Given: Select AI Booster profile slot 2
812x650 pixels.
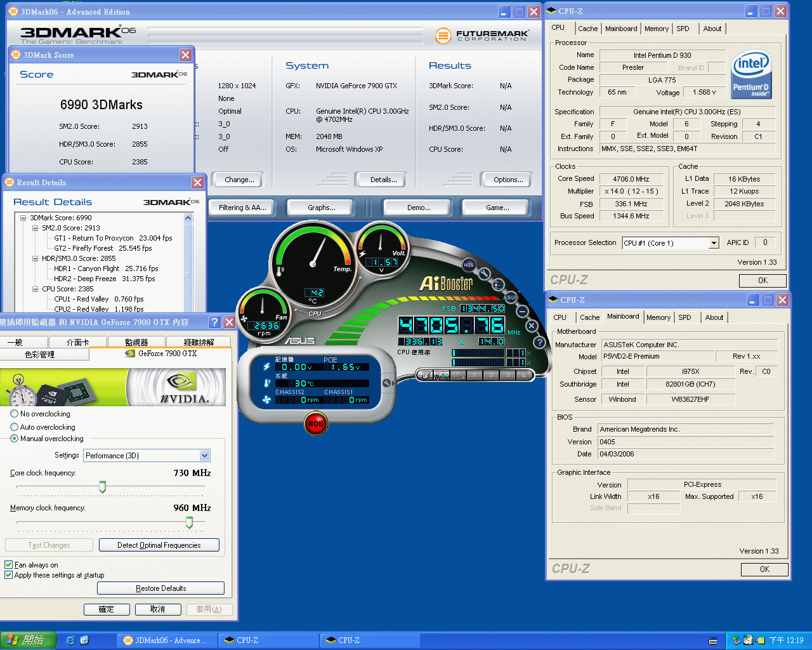Looking at the screenshot, I should click(x=490, y=375).
